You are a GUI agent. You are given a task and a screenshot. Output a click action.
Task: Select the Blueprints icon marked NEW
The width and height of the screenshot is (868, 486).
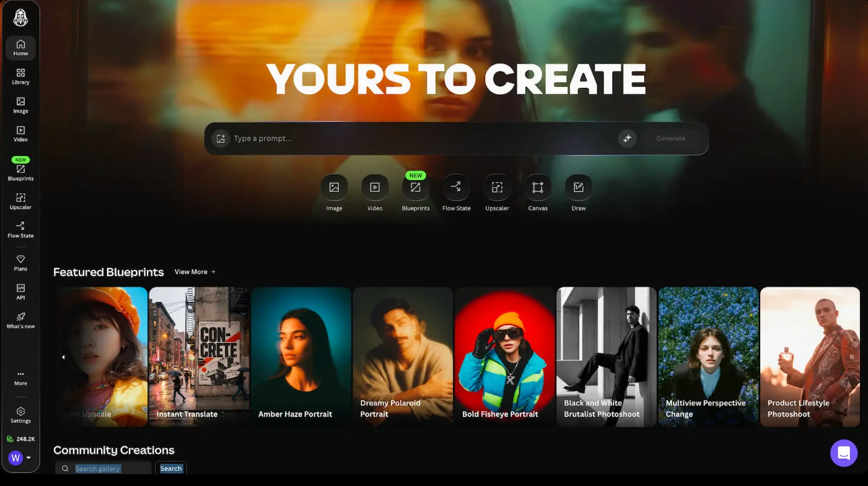point(20,169)
